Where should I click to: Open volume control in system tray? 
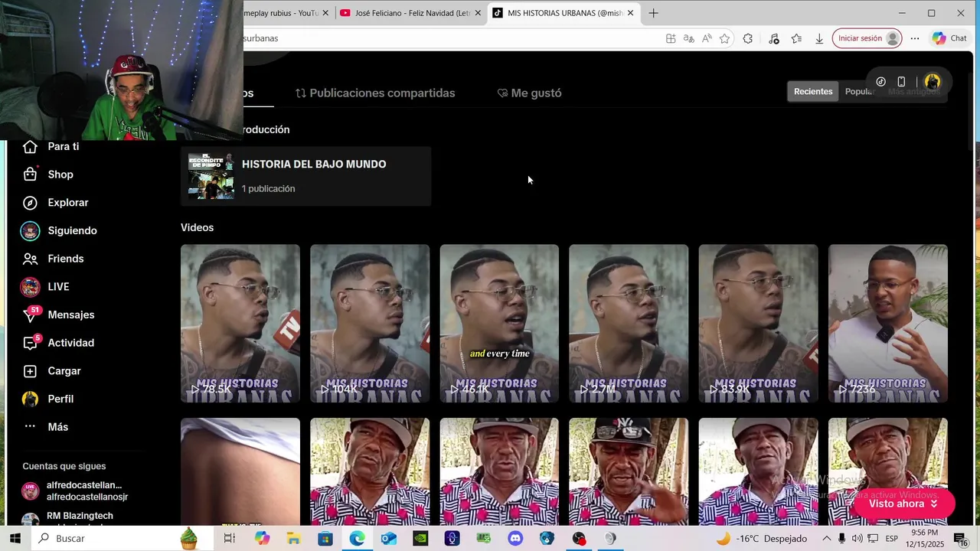[x=857, y=538]
